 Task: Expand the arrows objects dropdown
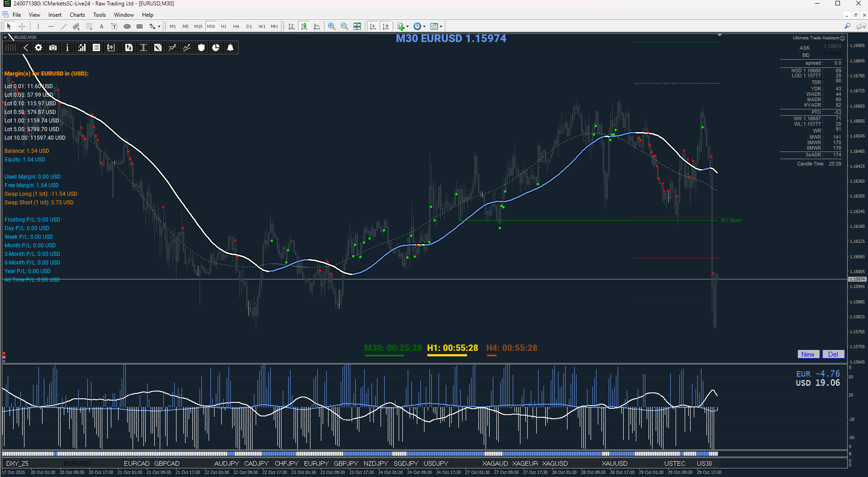point(159,26)
